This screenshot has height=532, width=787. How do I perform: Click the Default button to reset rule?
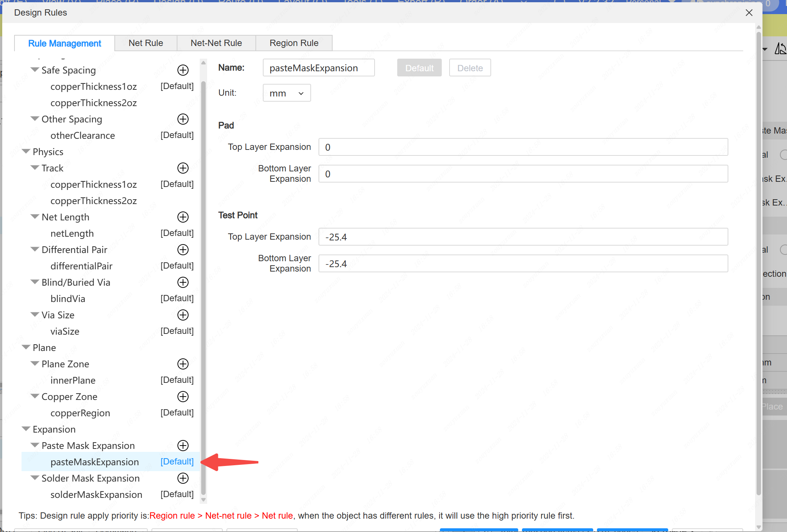[419, 68]
